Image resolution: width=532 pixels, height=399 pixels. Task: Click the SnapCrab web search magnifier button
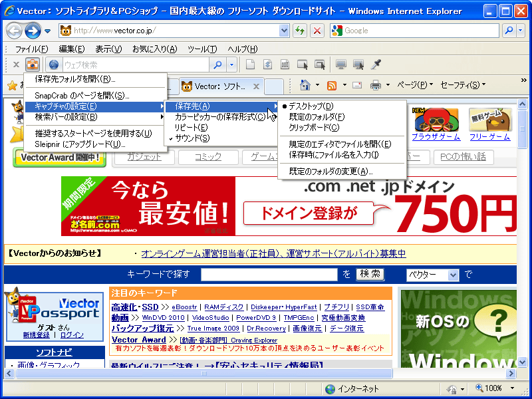(x=217, y=65)
